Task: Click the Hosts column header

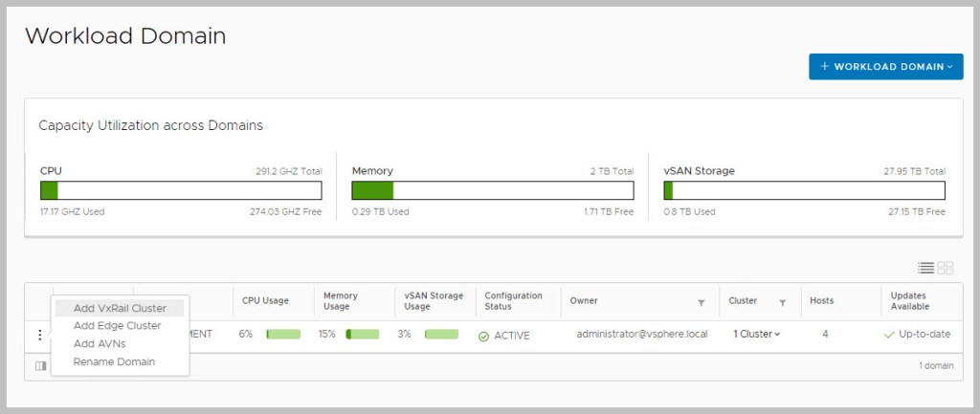Action: (821, 301)
